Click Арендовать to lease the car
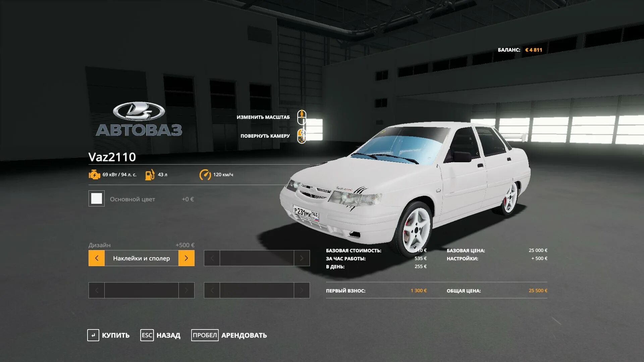 point(229,335)
